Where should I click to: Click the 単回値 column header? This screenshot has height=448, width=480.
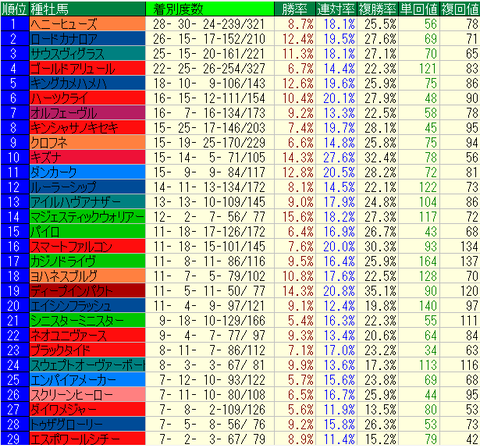(419, 9)
